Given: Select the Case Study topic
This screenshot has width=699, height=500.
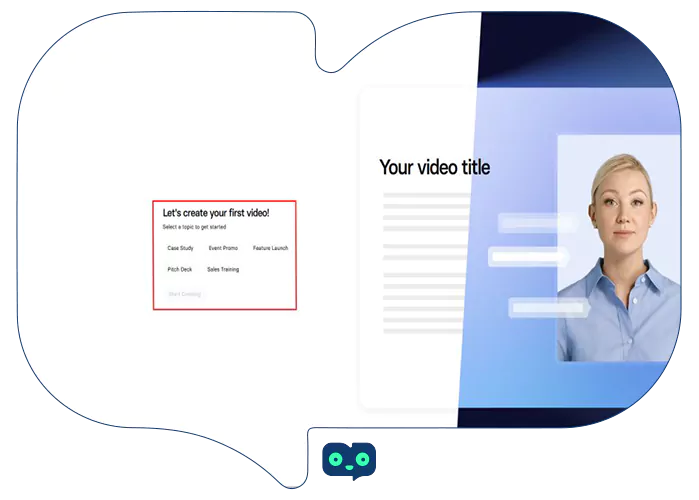Looking at the screenshot, I should tap(180, 248).
